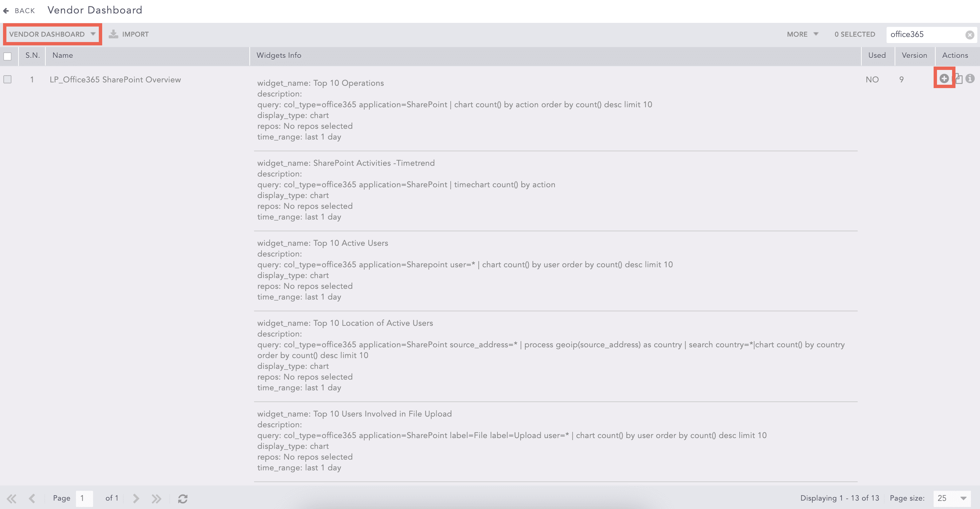
Task: Clear the office365 search with the X icon
Action: pos(970,35)
